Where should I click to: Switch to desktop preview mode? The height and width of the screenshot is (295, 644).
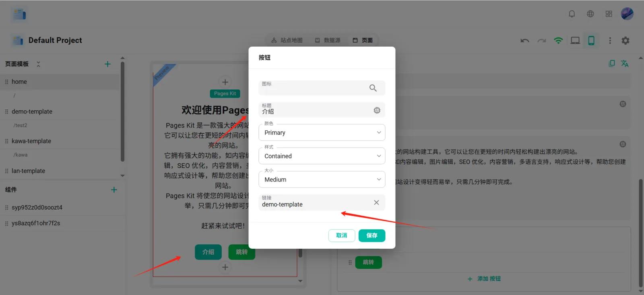tap(575, 41)
